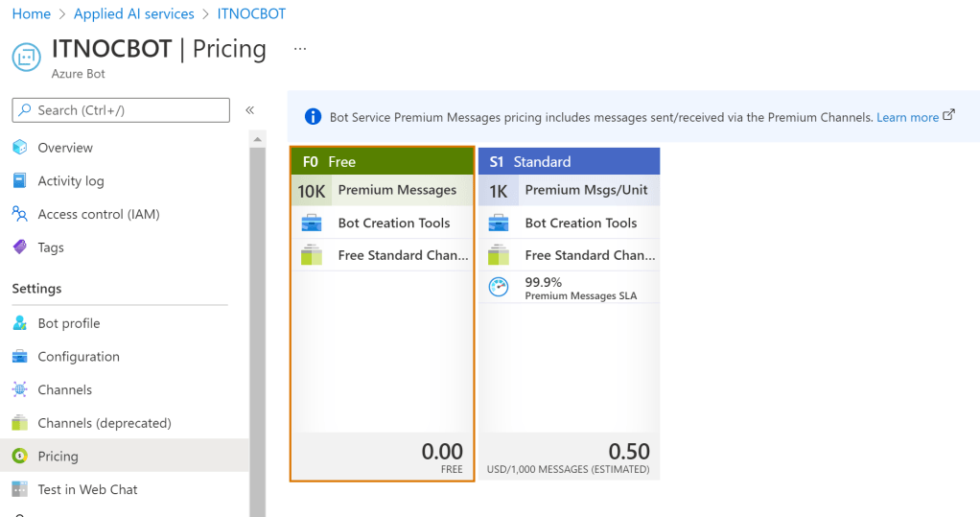This screenshot has height=517, width=980.
Task: Open the Learn more link
Action: coord(907,117)
